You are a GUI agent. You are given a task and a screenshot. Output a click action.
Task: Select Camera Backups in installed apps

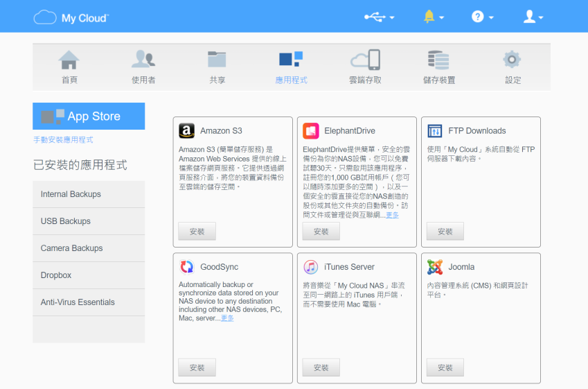(89, 248)
